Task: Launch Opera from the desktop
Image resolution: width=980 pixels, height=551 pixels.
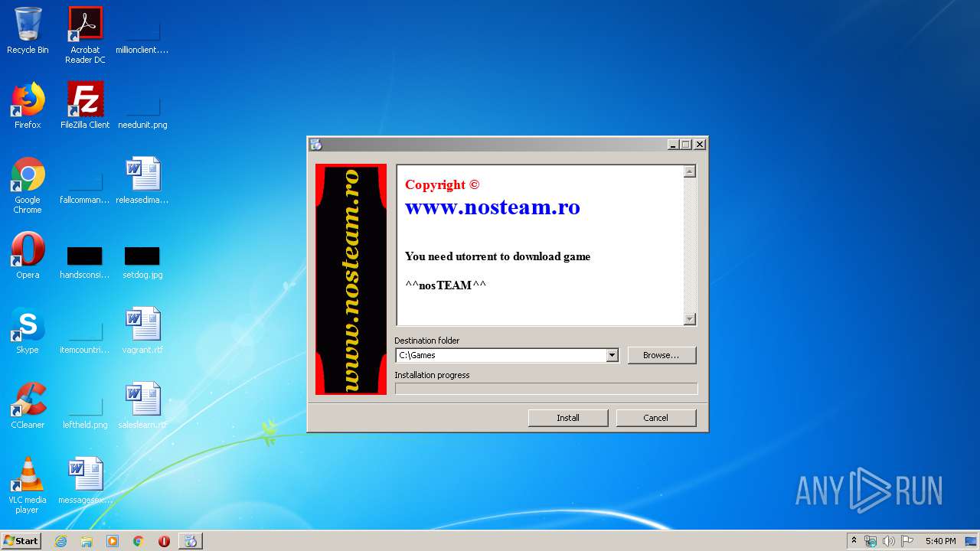Action: (x=28, y=256)
